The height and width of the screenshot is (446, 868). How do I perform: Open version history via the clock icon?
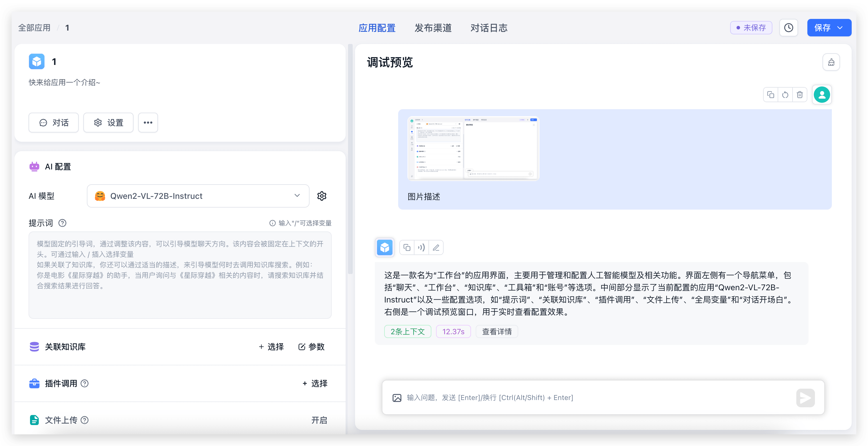point(788,28)
